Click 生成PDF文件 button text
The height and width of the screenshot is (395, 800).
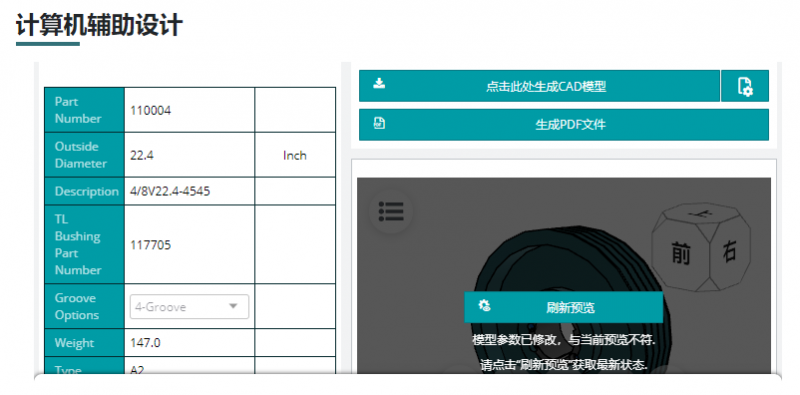[570, 125]
